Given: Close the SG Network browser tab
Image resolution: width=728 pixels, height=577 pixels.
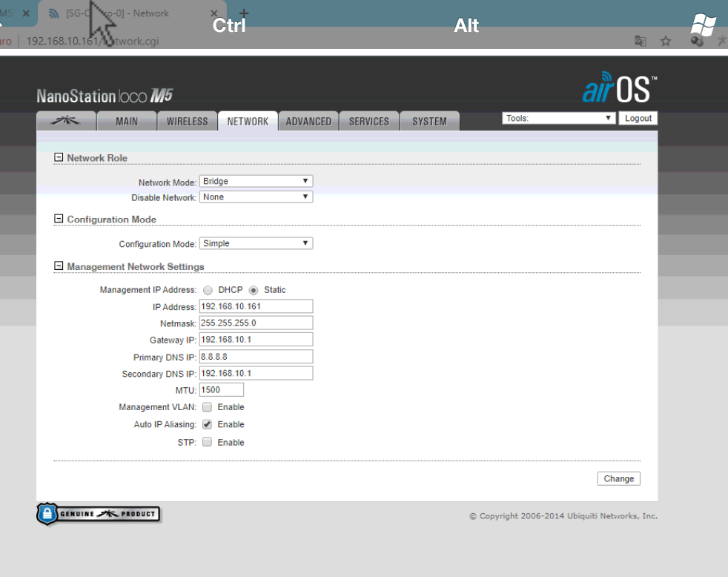Looking at the screenshot, I should coord(214,13).
